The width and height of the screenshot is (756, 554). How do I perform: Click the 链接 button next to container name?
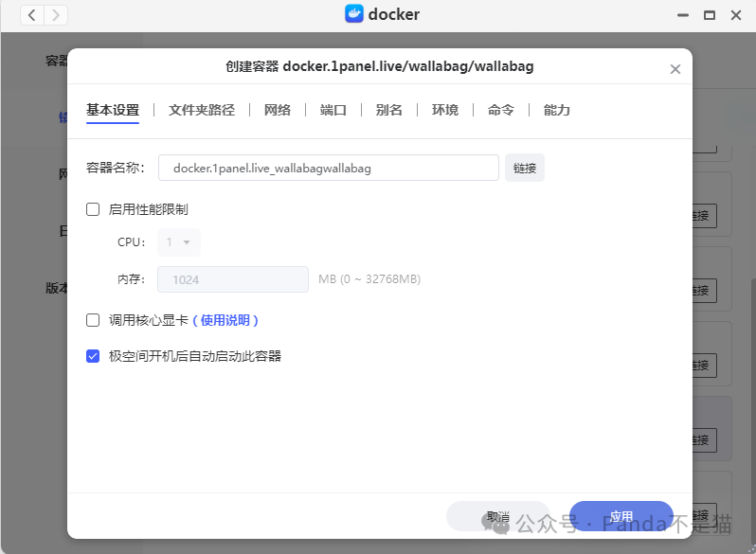click(525, 168)
